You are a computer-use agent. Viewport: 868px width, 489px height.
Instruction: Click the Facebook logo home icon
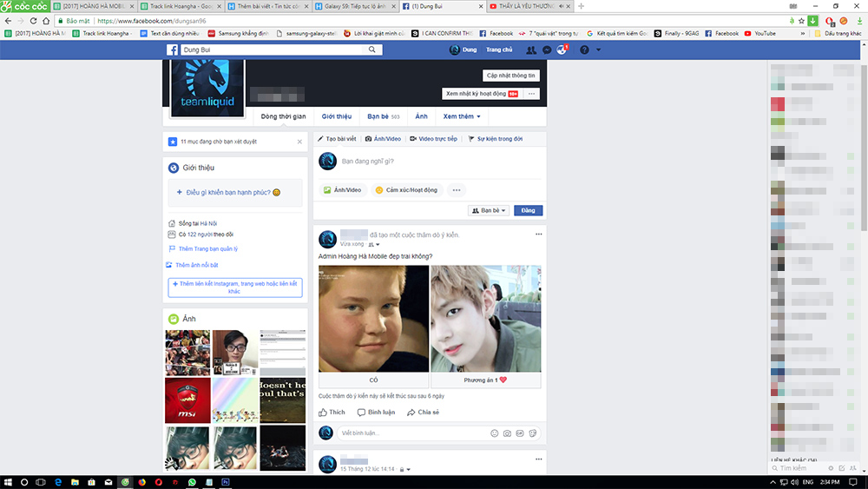point(172,50)
